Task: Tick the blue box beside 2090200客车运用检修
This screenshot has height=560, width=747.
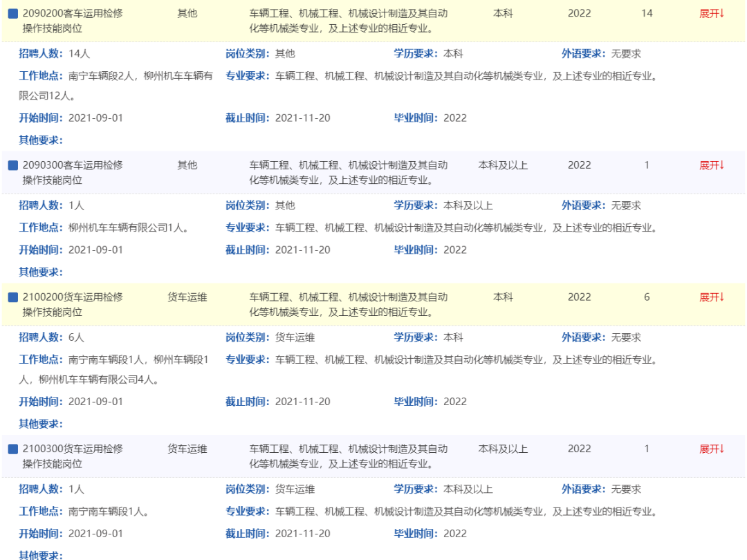Action: click(12, 14)
